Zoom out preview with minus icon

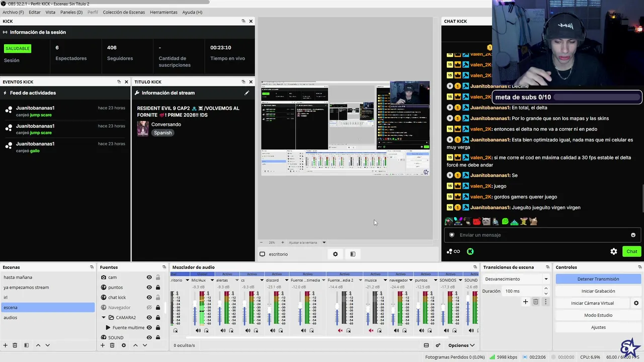coord(261,242)
